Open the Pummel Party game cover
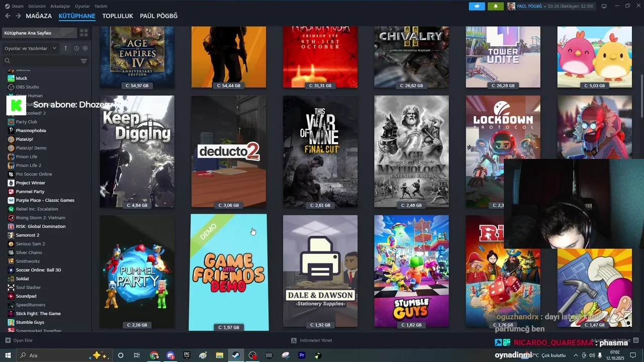644x362 pixels. [x=137, y=271]
